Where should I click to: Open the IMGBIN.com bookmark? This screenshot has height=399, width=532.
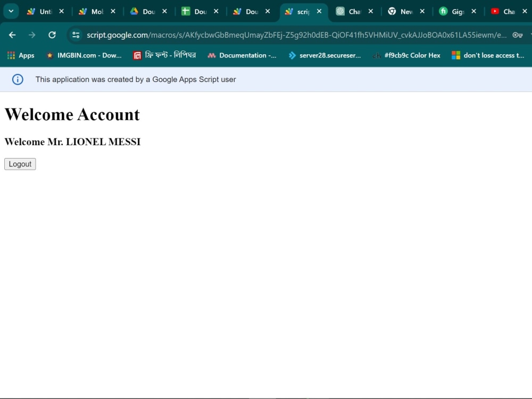coord(84,55)
